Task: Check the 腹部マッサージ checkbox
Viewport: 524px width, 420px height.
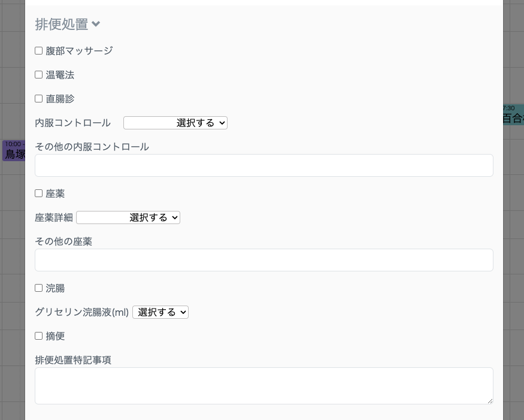Action: pyautogui.click(x=38, y=50)
